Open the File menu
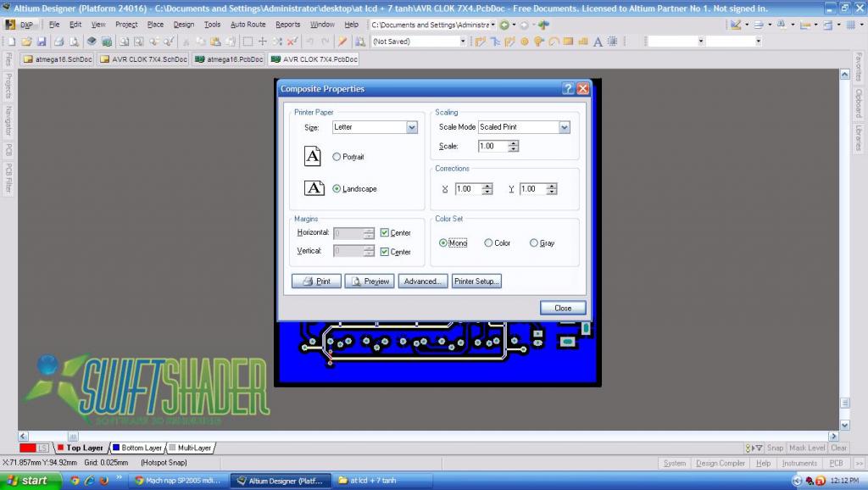The height and width of the screenshot is (490, 868). click(54, 25)
